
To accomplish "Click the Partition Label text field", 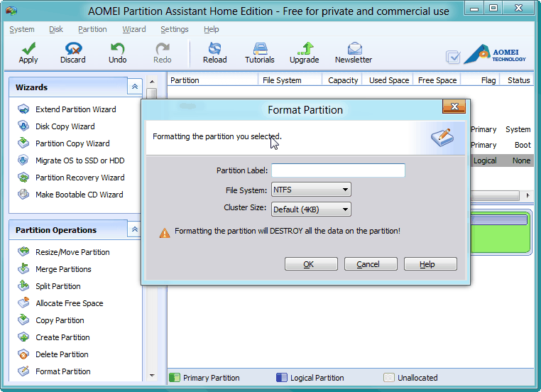I will click(x=338, y=170).
